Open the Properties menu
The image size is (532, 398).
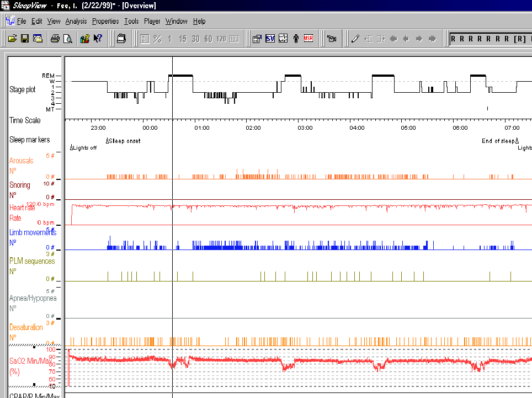tap(105, 22)
